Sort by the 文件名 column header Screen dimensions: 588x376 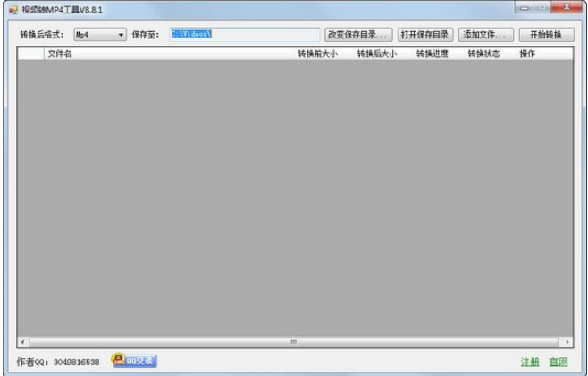60,54
